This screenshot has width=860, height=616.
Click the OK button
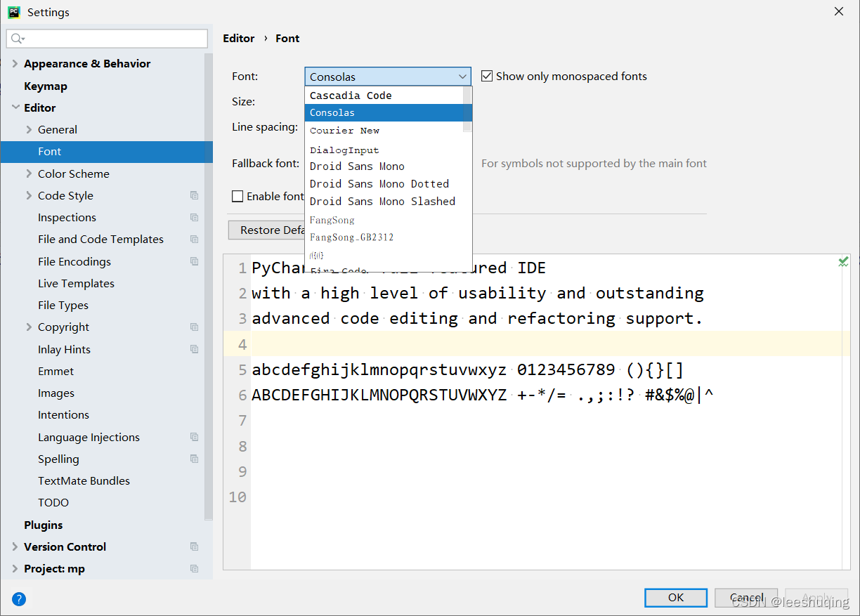pos(676,597)
